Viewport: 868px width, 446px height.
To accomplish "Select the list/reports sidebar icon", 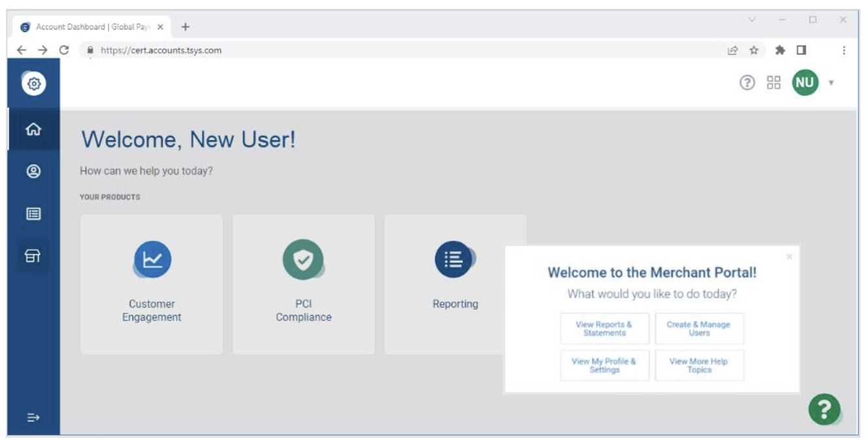I will click(x=33, y=214).
